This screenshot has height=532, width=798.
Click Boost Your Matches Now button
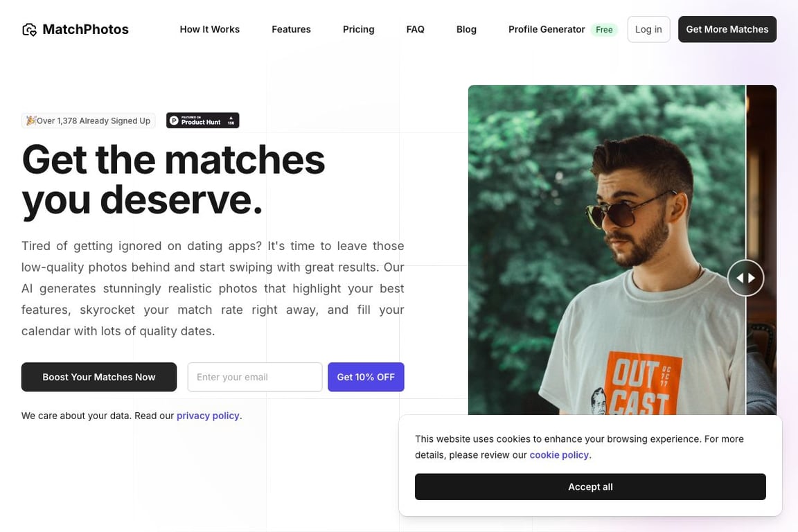tap(99, 378)
